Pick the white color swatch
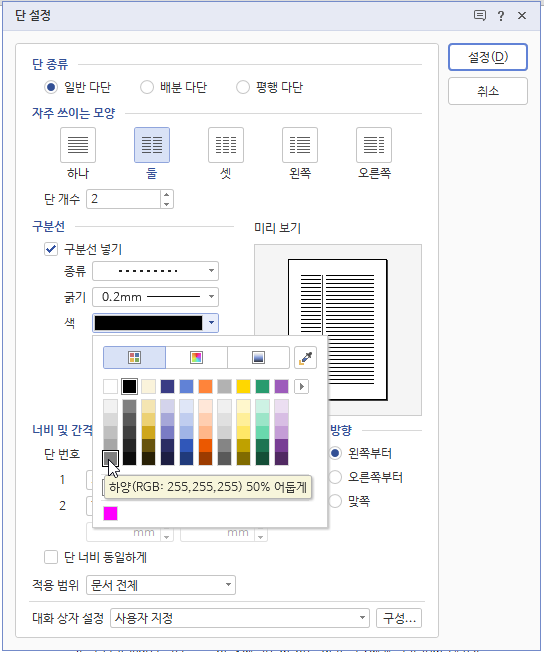Viewport: 544px width, 652px height. click(110, 387)
